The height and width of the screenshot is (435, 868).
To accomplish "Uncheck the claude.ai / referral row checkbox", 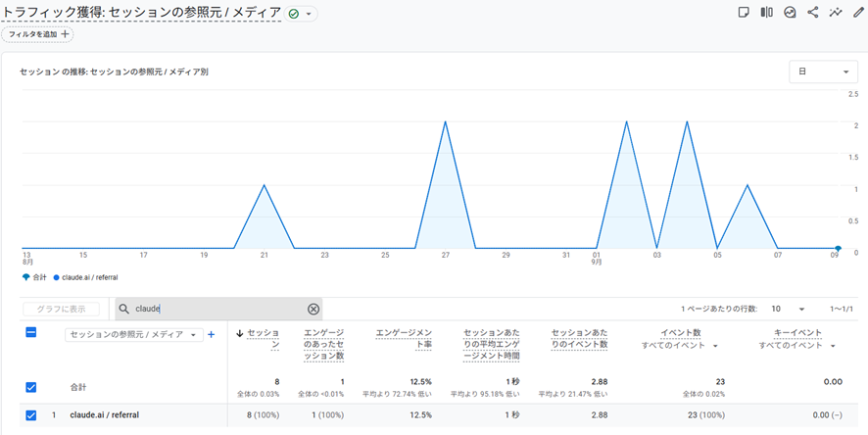I will click(x=31, y=415).
